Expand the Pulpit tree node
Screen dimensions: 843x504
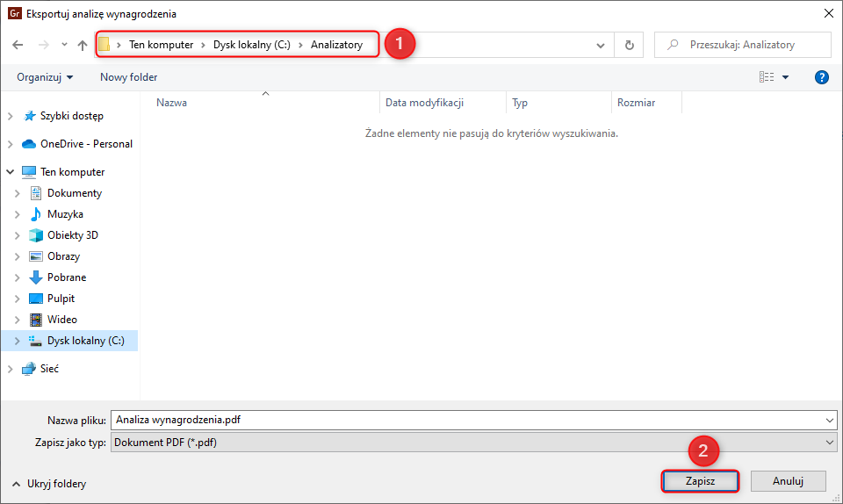tap(18, 299)
